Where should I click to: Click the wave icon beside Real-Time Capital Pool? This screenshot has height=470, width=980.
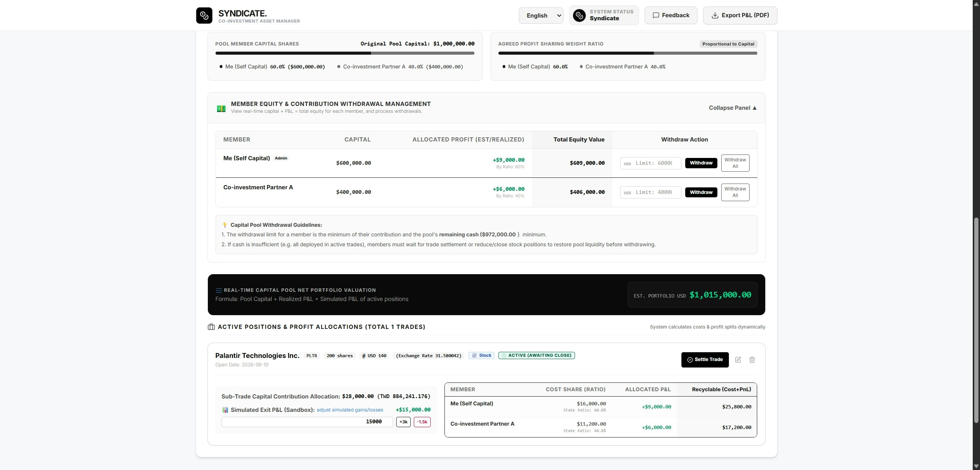219,290
